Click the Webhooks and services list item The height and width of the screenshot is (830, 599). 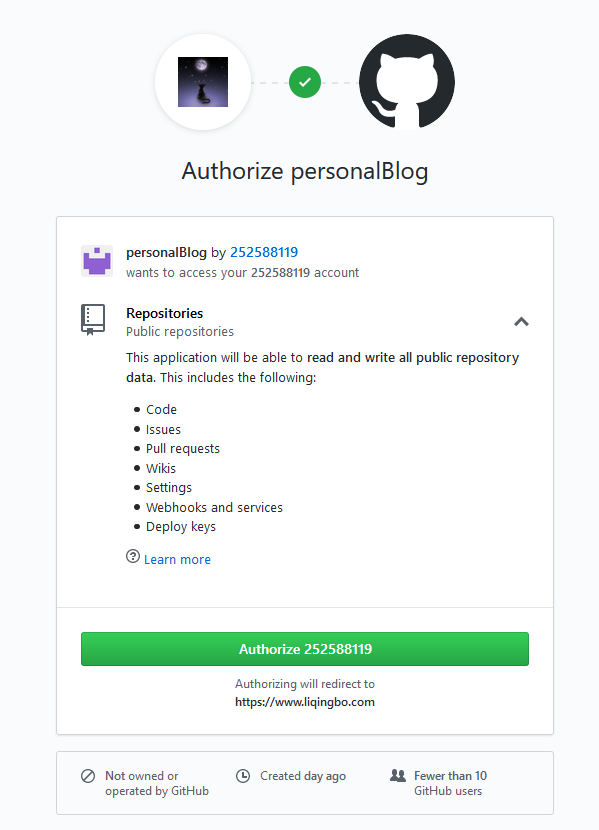coord(214,508)
